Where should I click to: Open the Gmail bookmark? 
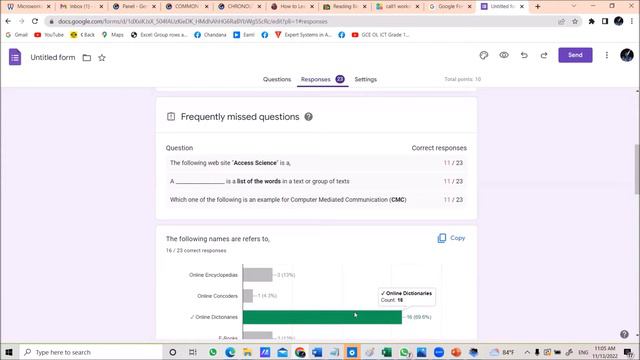(x=17, y=35)
